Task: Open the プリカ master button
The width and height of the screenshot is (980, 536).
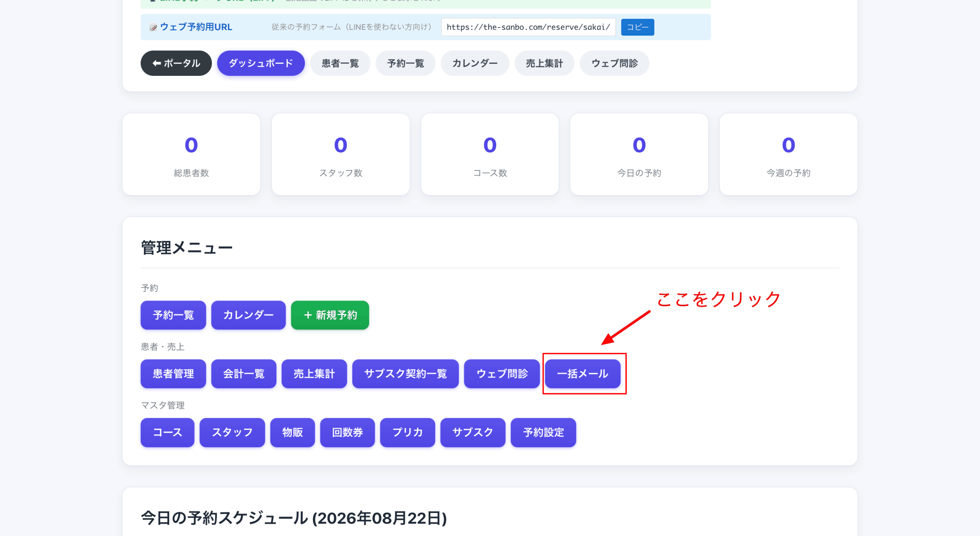Action: 407,433
